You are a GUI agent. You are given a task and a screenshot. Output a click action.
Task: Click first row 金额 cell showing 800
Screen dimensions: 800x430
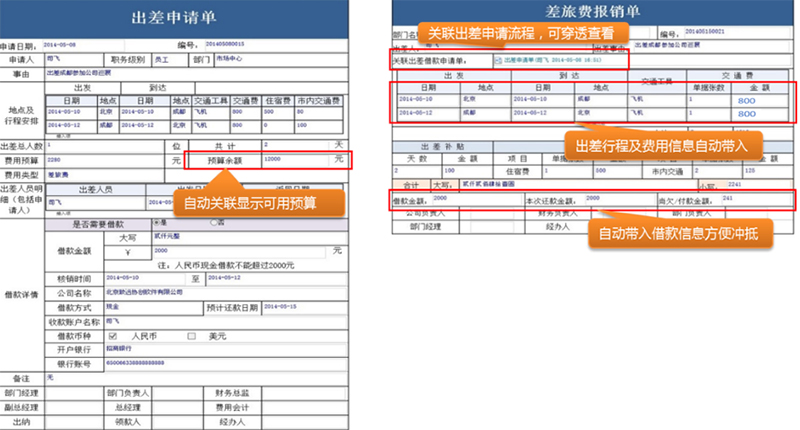[746, 100]
